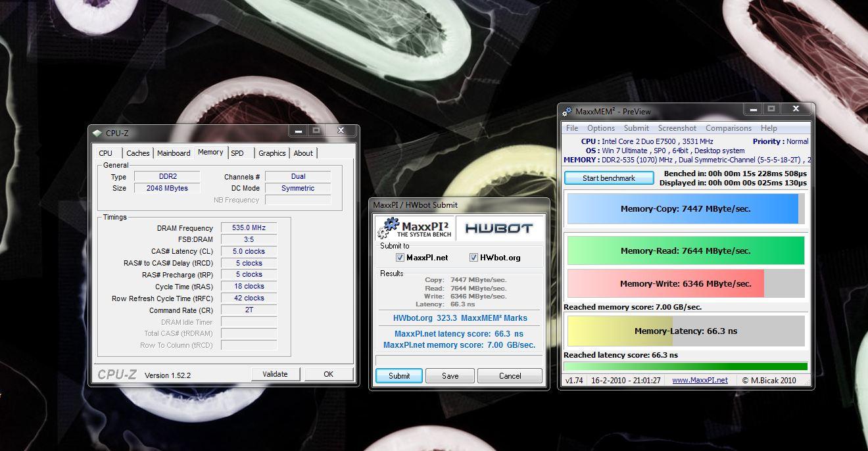Click the Validate button in CPU-Z

(x=276, y=374)
